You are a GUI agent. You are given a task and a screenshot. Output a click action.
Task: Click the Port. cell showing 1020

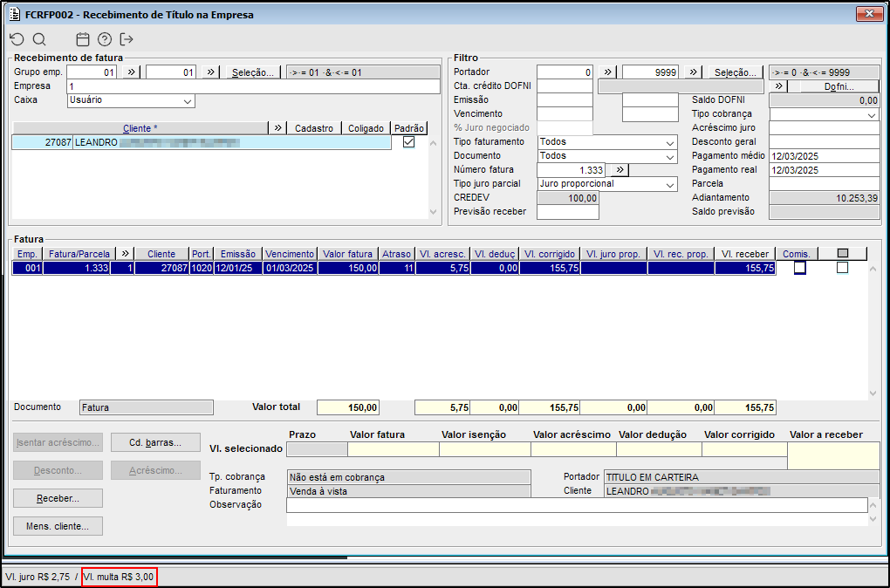click(202, 268)
